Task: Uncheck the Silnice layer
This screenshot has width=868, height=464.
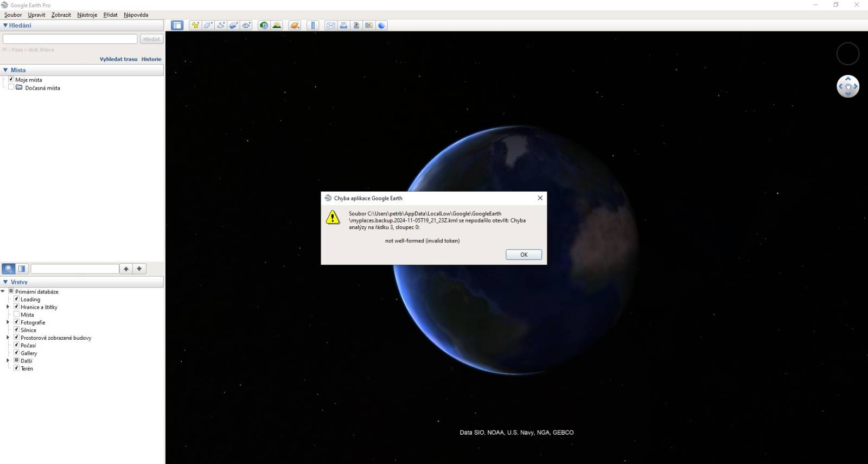Action: point(16,329)
